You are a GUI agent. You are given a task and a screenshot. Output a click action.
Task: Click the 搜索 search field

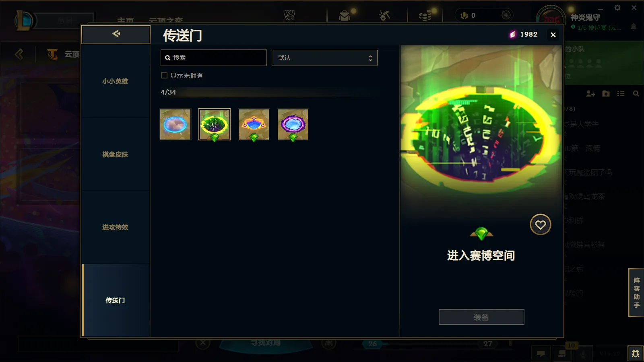(x=213, y=58)
